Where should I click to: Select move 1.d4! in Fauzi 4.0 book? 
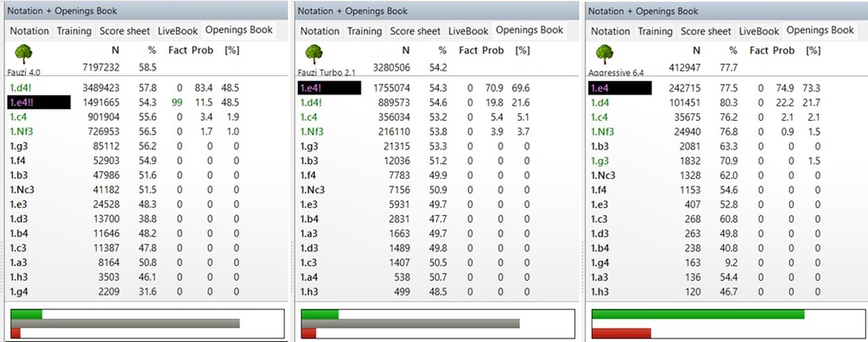tap(22, 87)
